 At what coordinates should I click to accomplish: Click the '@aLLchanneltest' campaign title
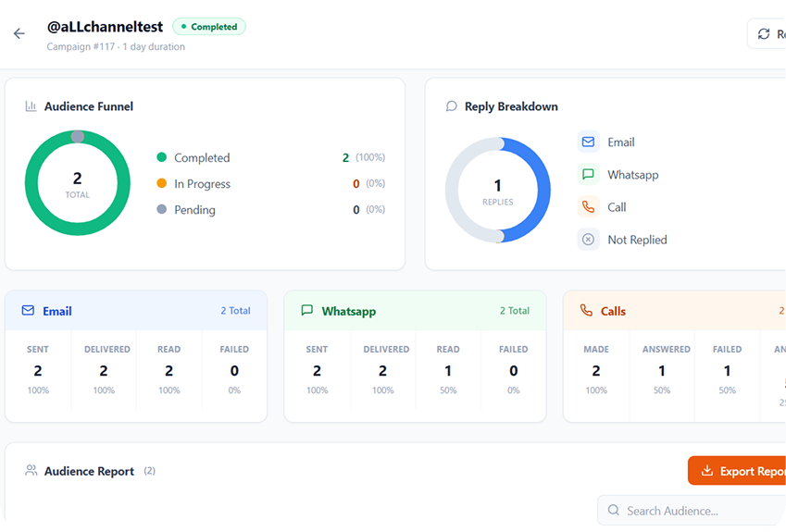105,27
